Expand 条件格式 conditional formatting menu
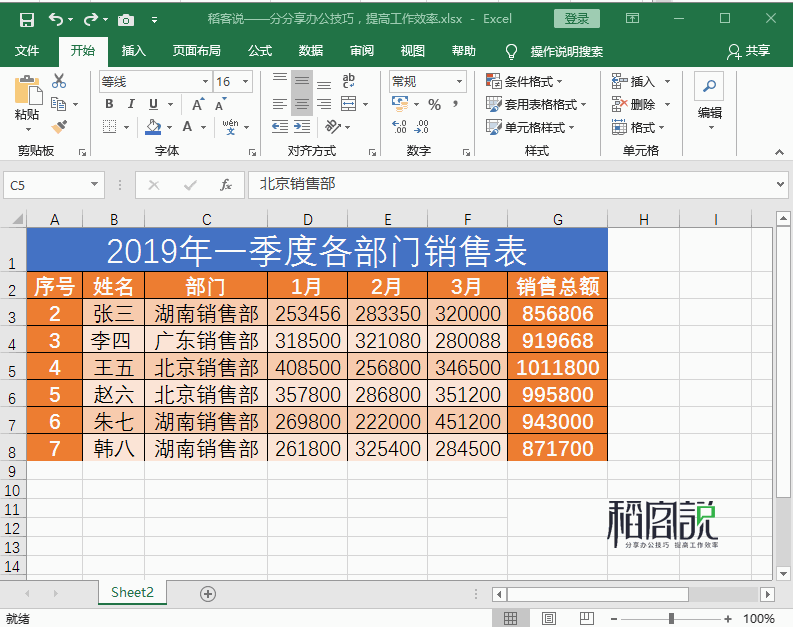The width and height of the screenshot is (793, 627). pyautogui.click(x=524, y=81)
